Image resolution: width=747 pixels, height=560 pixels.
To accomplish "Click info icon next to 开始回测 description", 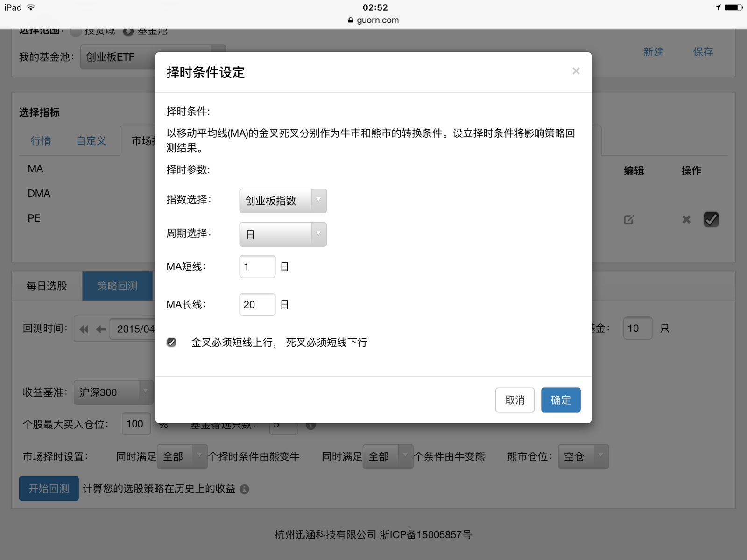I will point(244,489).
